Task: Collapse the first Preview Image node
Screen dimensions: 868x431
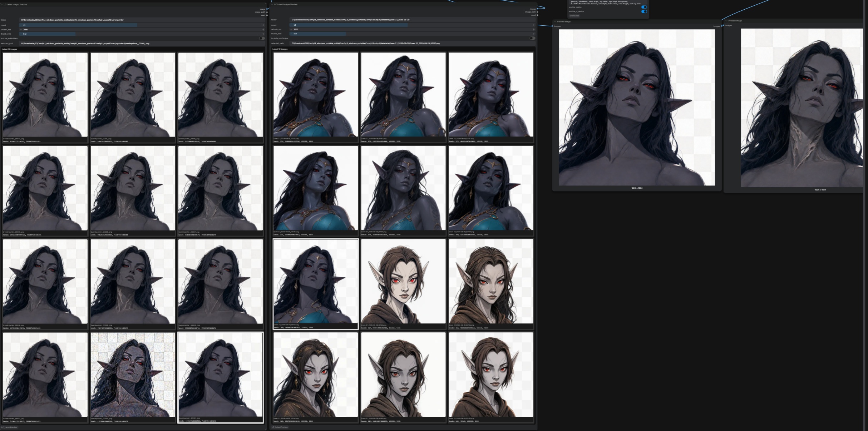Action: click(555, 21)
